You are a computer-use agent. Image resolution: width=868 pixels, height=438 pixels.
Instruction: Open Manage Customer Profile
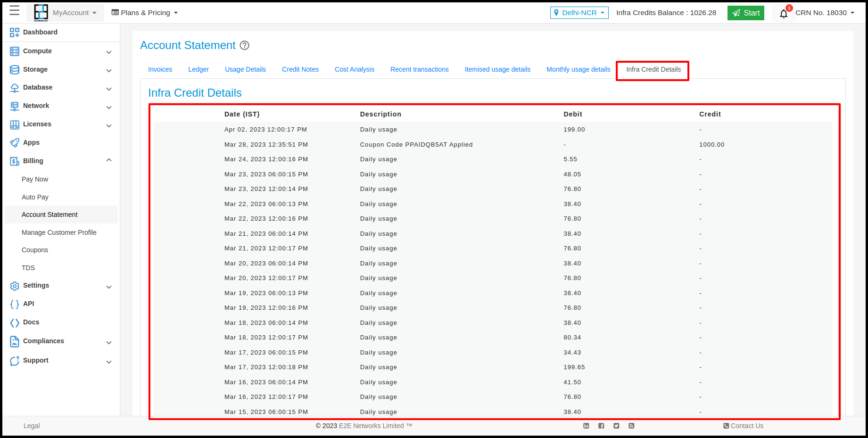pos(59,232)
